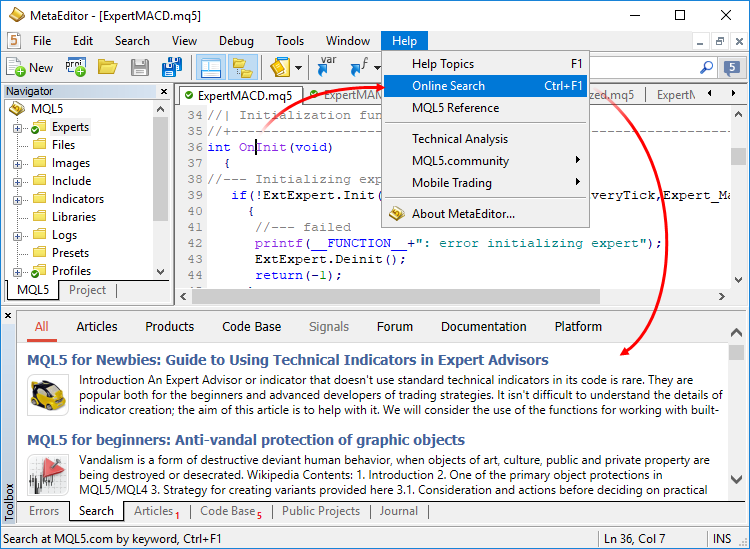The width and height of the screenshot is (750, 549).
Task: Open the compile dropdown arrow
Action: (298, 67)
